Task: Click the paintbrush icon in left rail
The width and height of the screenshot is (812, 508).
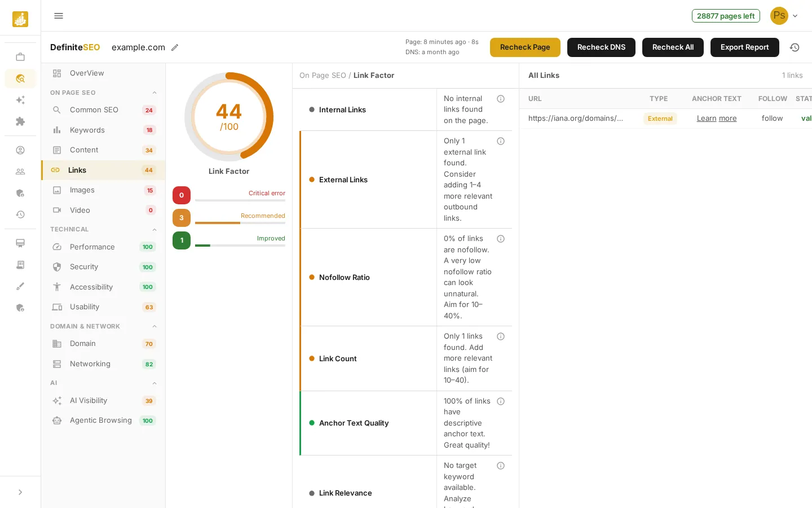Action: click(20, 286)
